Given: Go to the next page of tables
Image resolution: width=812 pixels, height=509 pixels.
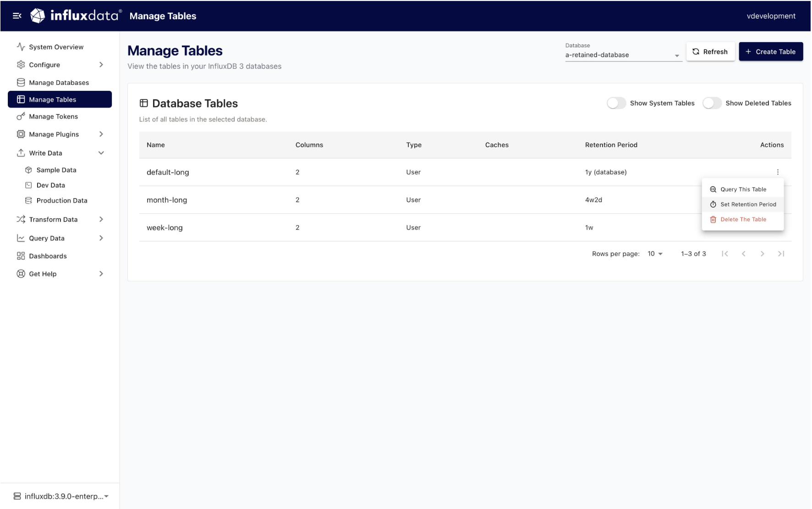Looking at the screenshot, I should pos(763,254).
